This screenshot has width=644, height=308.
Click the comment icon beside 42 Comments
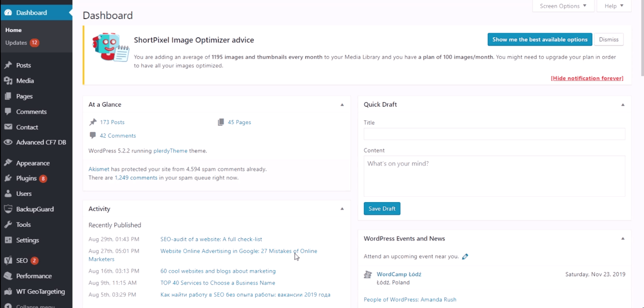[x=93, y=135]
